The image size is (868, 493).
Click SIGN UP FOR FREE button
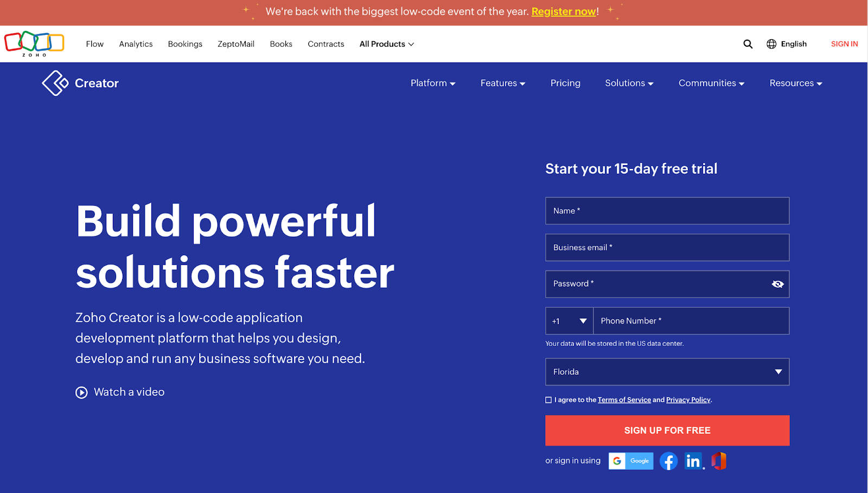tap(667, 431)
